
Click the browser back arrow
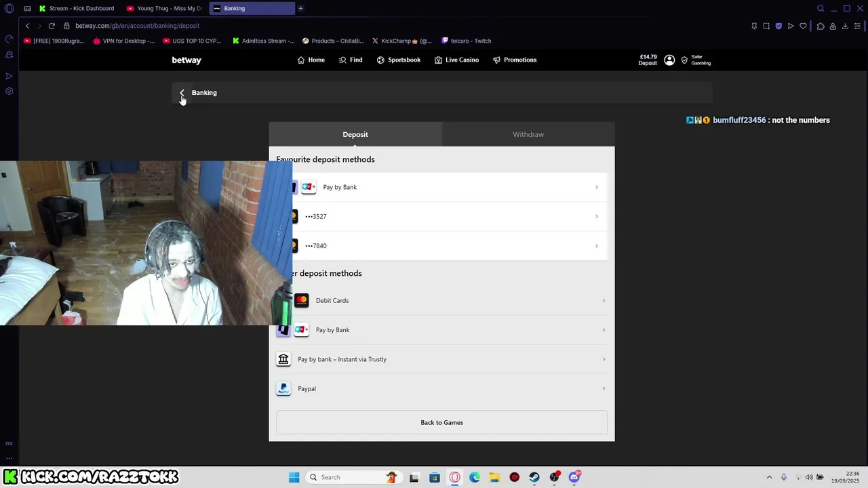click(x=27, y=26)
